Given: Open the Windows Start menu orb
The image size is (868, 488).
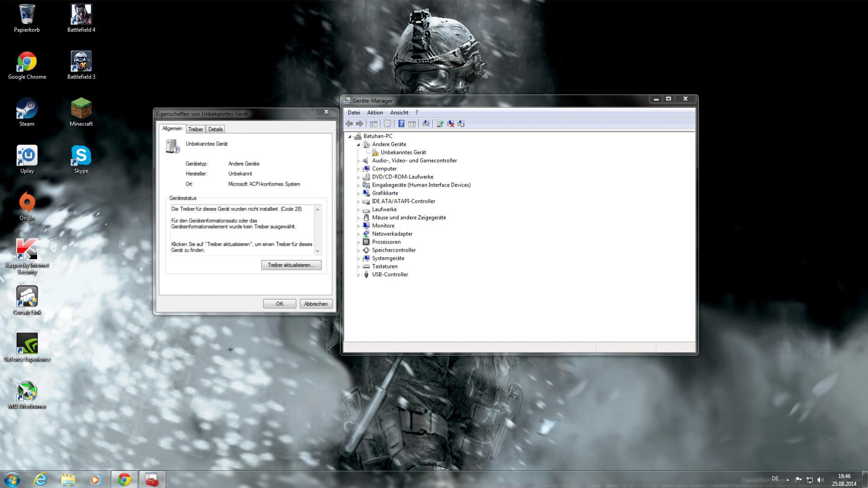Looking at the screenshot, I should tap(12, 479).
